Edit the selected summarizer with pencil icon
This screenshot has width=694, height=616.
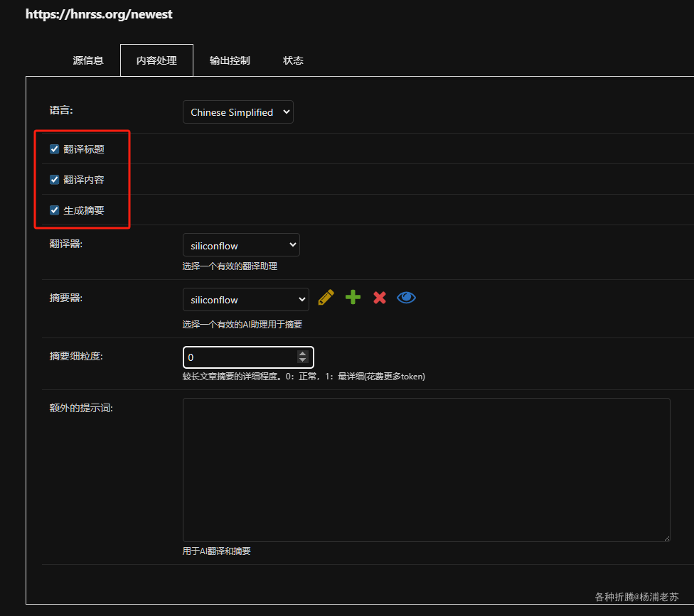(x=326, y=298)
